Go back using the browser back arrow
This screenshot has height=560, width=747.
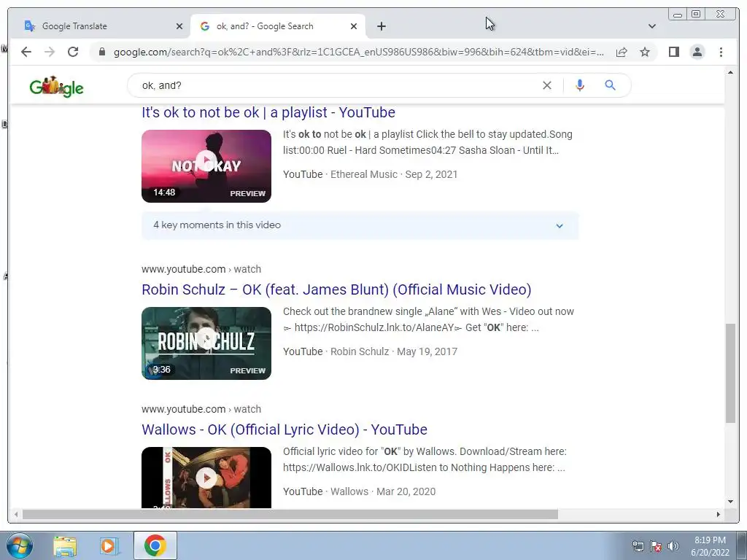[26, 52]
